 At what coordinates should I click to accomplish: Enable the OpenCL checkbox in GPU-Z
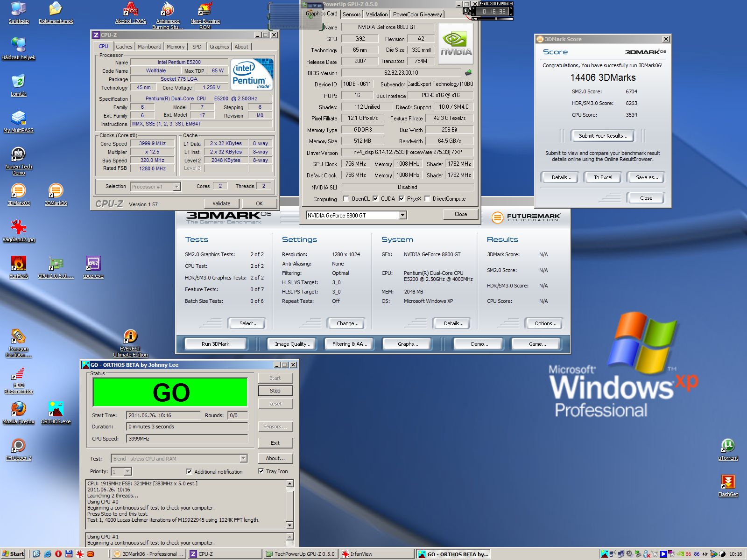coord(346,199)
